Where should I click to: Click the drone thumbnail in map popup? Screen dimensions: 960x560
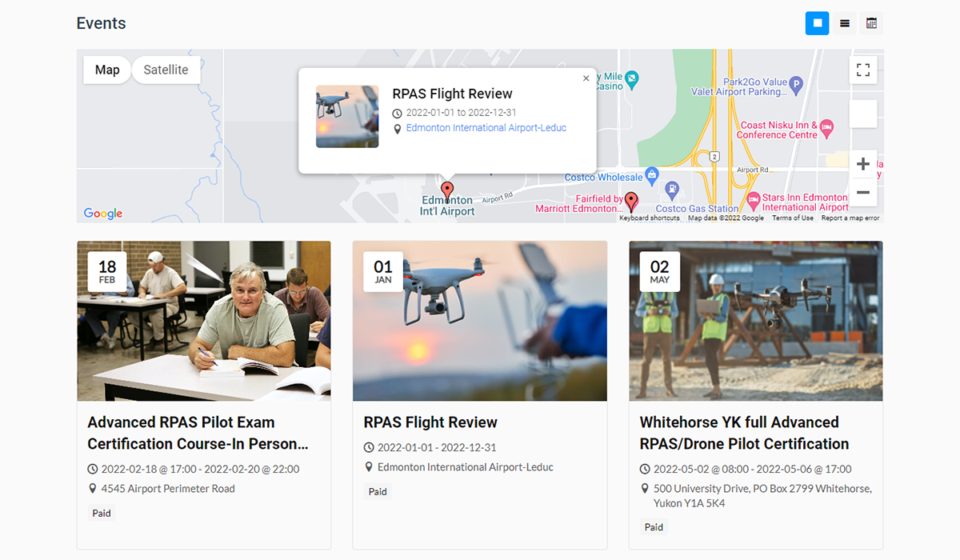coord(347,117)
